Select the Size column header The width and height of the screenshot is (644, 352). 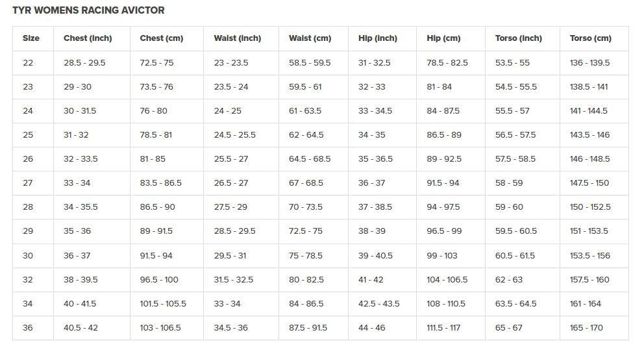point(31,38)
